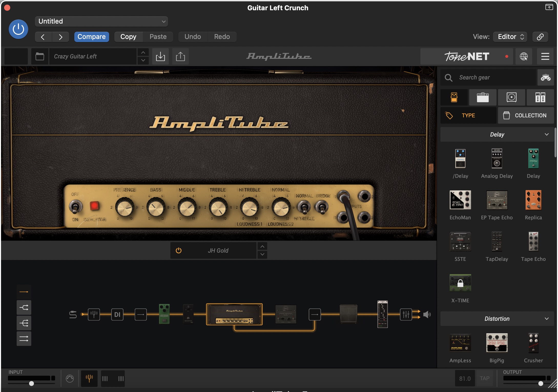Viewport: 558px width, 392px height.
Task: Select the Crusher distortion pedal
Action: click(x=533, y=343)
